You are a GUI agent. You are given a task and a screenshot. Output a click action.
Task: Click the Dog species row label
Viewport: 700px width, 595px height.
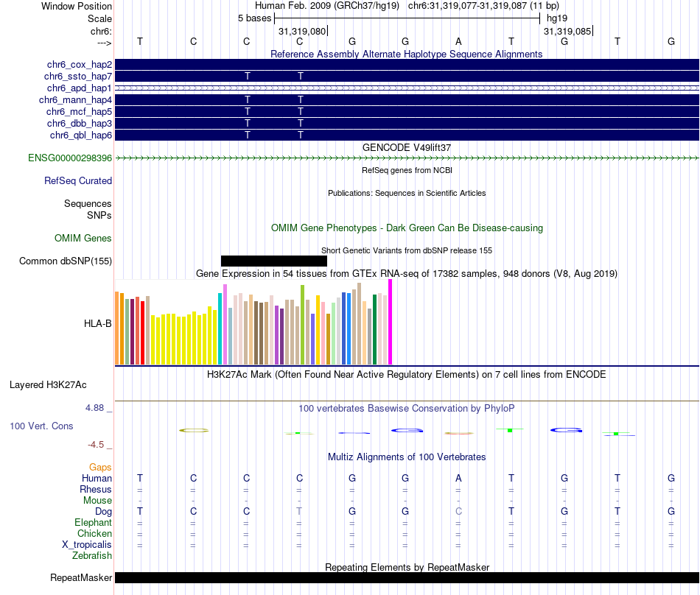[x=103, y=512]
